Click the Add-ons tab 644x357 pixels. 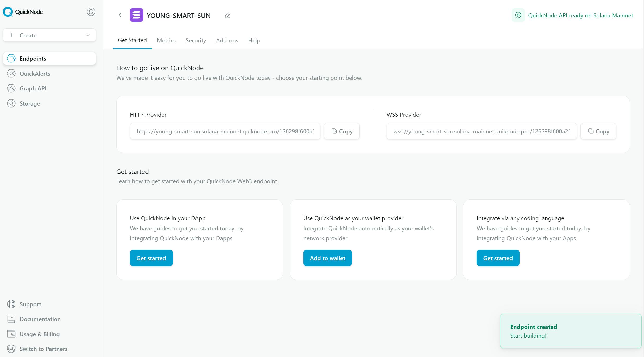tap(227, 40)
